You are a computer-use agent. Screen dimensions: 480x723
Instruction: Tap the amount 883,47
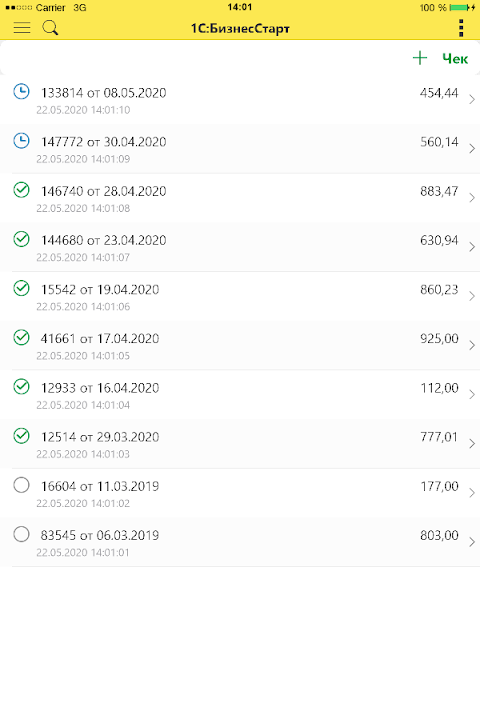click(439, 191)
